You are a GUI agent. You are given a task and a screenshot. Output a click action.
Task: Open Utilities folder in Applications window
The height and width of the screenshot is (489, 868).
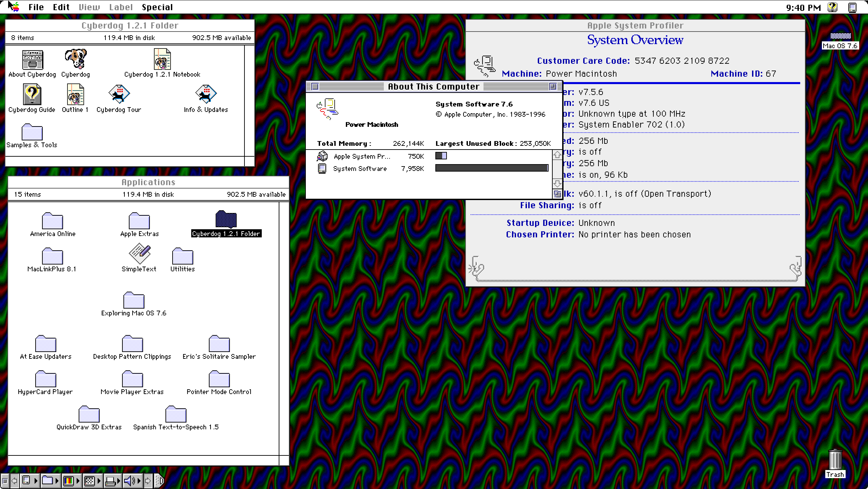coord(182,256)
